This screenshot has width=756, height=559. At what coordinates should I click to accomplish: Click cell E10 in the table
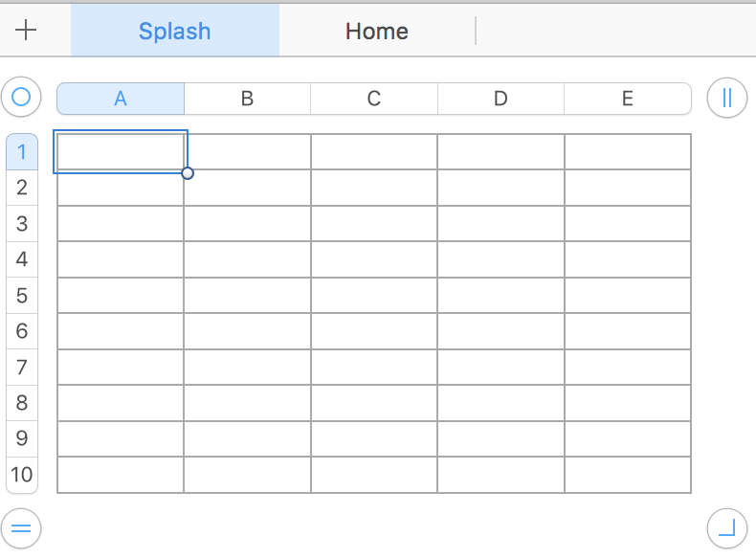(628, 475)
